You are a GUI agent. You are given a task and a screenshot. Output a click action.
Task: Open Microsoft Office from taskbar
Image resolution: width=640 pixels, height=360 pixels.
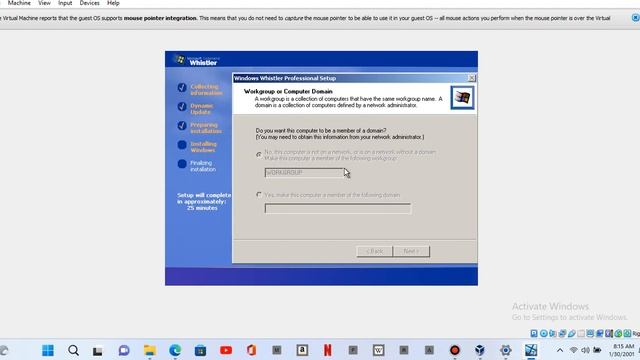pos(251,350)
